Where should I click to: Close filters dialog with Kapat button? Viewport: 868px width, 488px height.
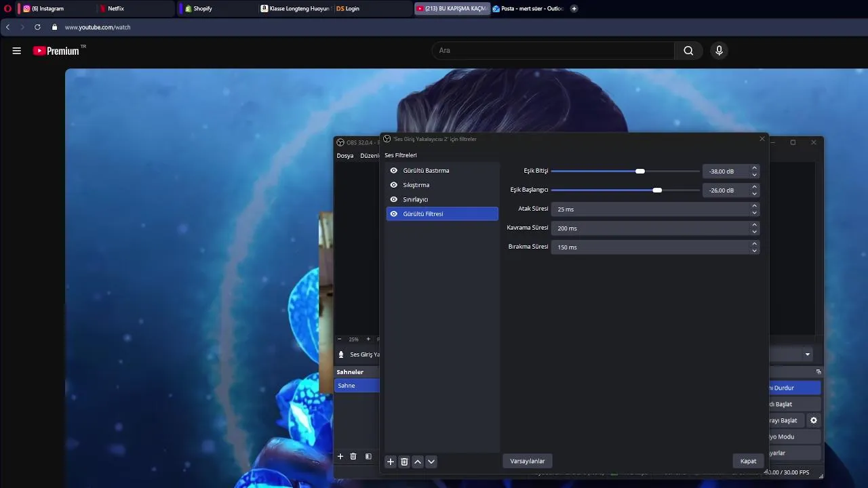click(x=748, y=462)
